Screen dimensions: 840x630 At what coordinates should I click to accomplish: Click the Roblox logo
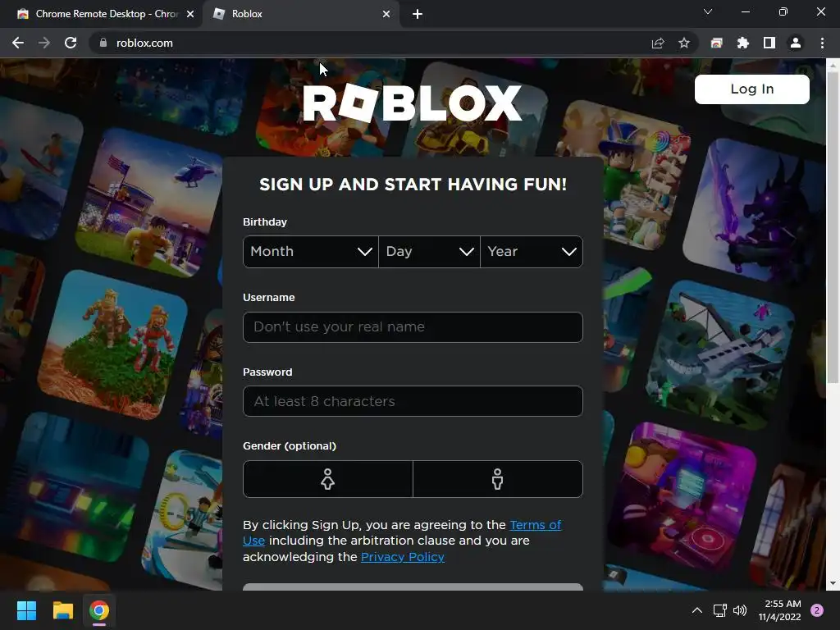pyautogui.click(x=412, y=103)
